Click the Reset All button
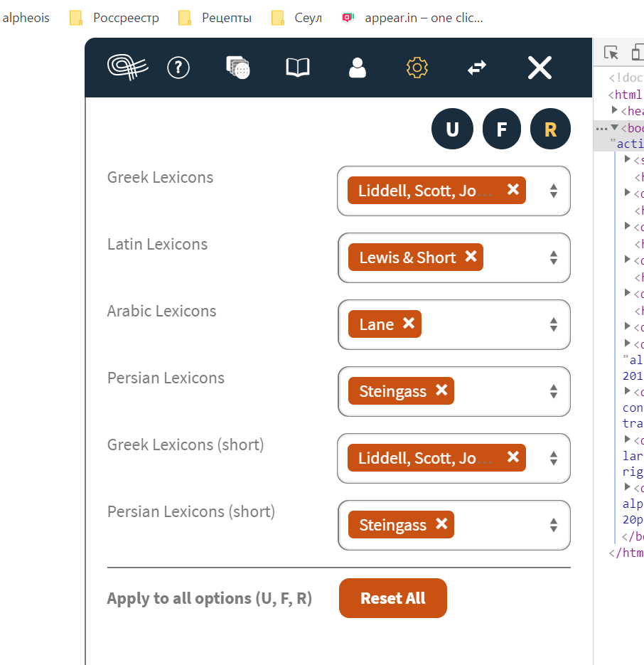This screenshot has height=665, width=644. point(392,598)
